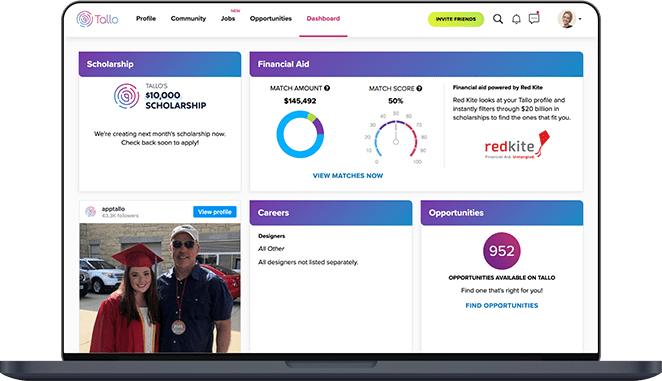The height and width of the screenshot is (381, 662).
Task: Go to the Community tab
Action: (x=188, y=19)
